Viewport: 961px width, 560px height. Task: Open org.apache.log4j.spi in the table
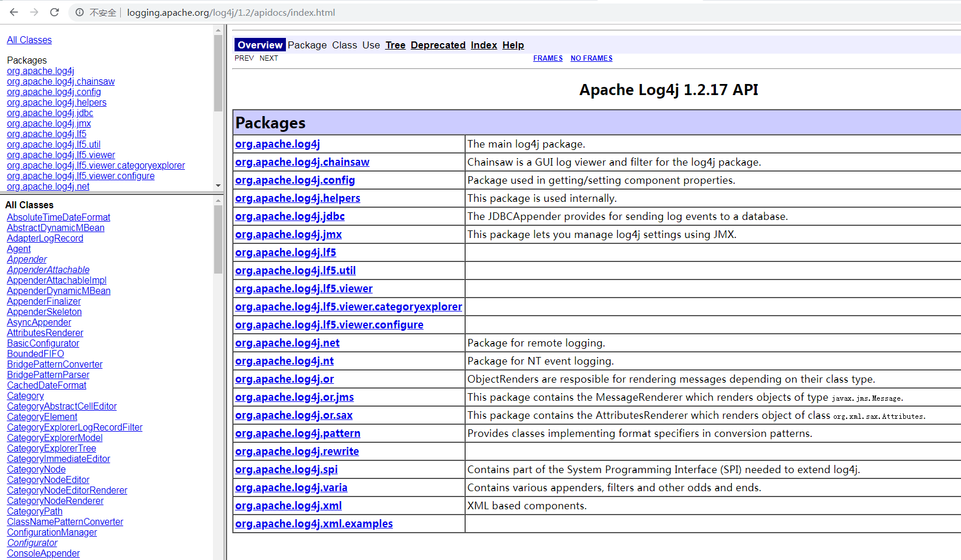click(x=286, y=470)
